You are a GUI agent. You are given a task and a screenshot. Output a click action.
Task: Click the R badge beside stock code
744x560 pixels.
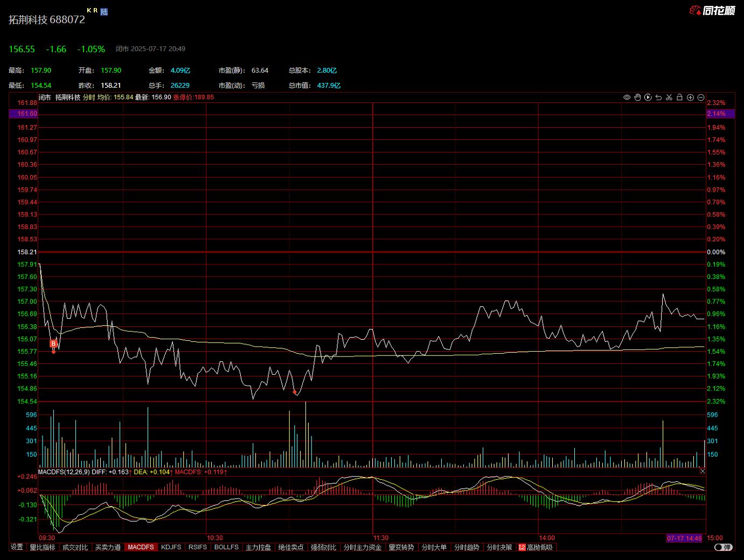coord(95,10)
